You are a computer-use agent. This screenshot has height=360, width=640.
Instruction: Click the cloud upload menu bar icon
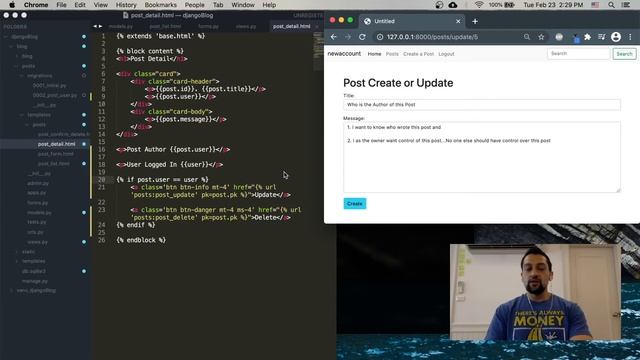pyautogui.click(x=453, y=5)
